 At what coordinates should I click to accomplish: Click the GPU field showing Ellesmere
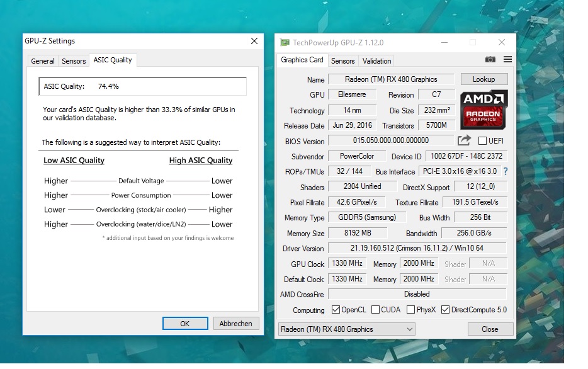[352, 94]
